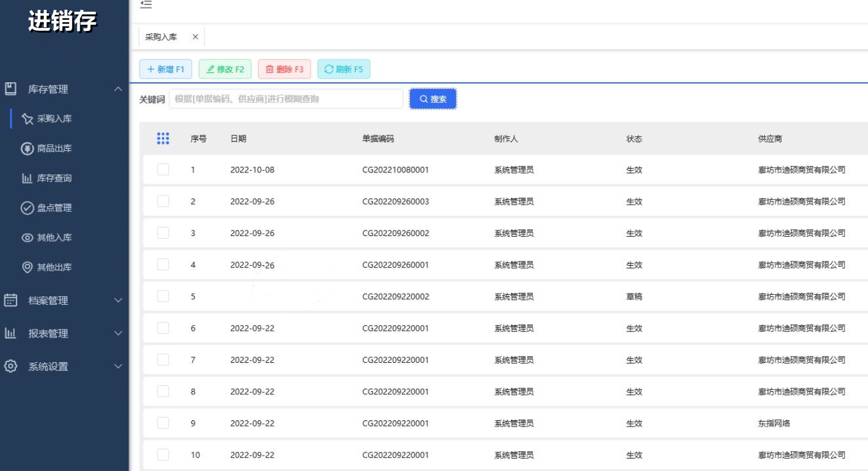Click the 关键词 search input field
Image resolution: width=868 pixels, height=471 pixels.
(x=286, y=99)
